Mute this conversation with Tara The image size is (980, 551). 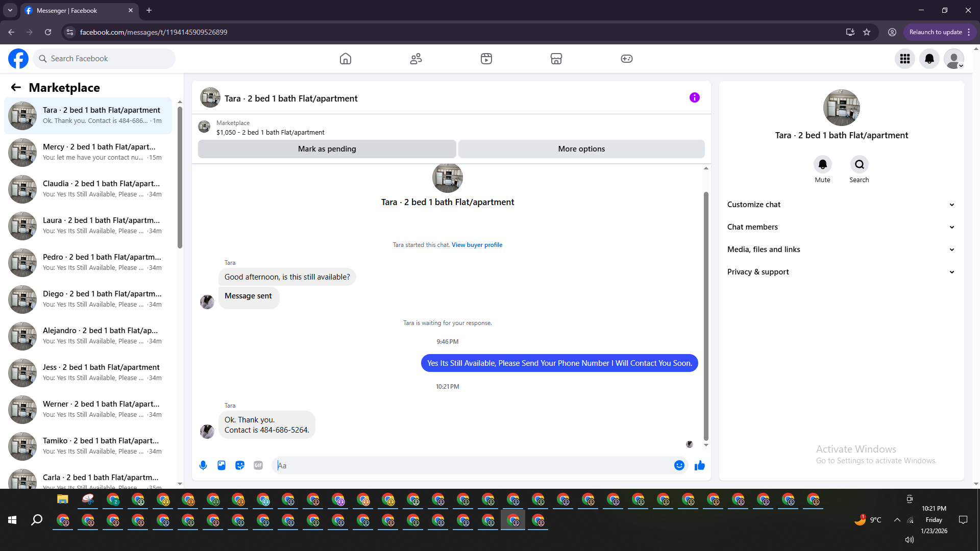coord(822,165)
